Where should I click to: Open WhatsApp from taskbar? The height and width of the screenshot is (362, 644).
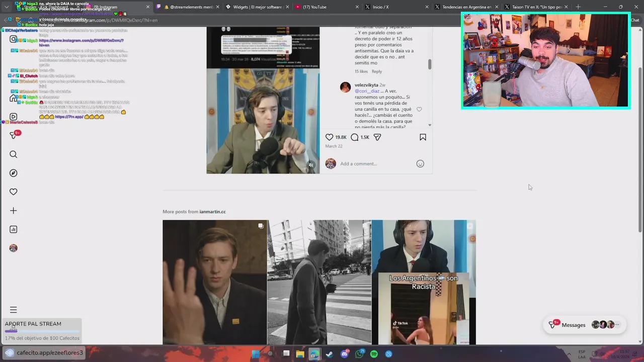coord(359,354)
